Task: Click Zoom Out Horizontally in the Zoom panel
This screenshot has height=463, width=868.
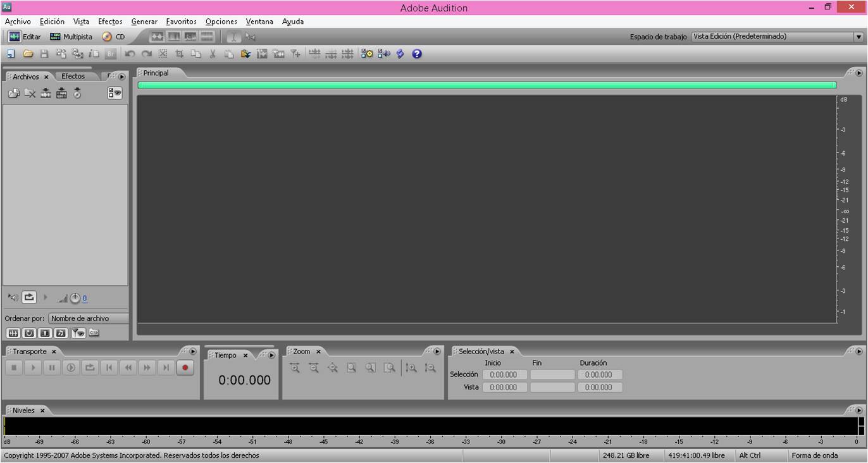Action: [x=313, y=367]
